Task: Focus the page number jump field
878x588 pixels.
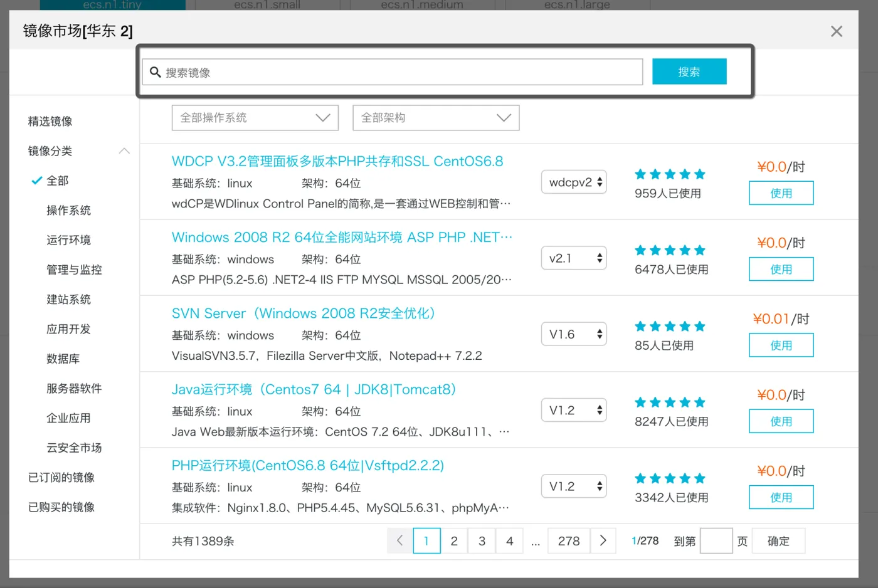Action: click(x=716, y=540)
